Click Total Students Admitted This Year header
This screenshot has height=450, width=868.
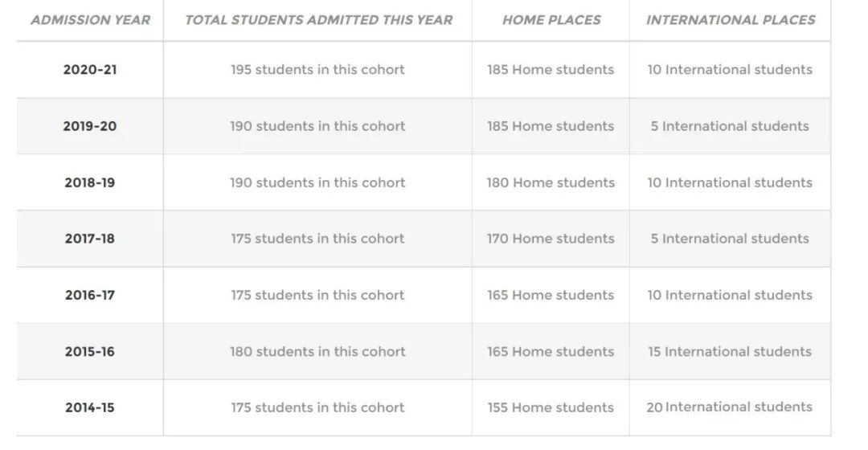click(318, 20)
